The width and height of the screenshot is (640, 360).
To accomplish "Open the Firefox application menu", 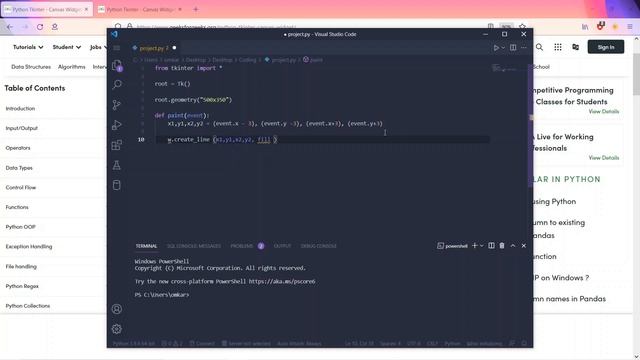I will click(x=630, y=27).
